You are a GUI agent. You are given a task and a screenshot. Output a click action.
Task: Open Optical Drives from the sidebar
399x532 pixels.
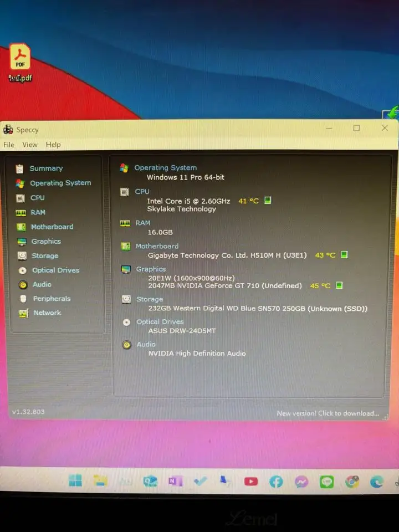[x=55, y=270]
